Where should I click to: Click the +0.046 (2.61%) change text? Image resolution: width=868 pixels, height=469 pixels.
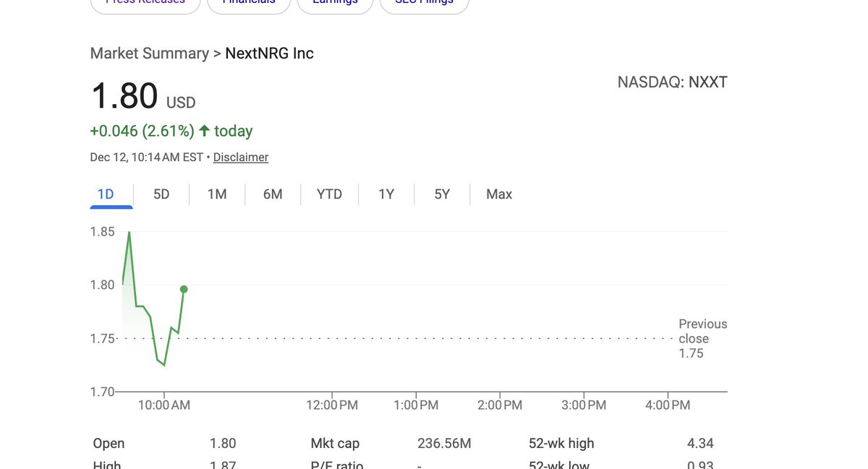pos(142,131)
